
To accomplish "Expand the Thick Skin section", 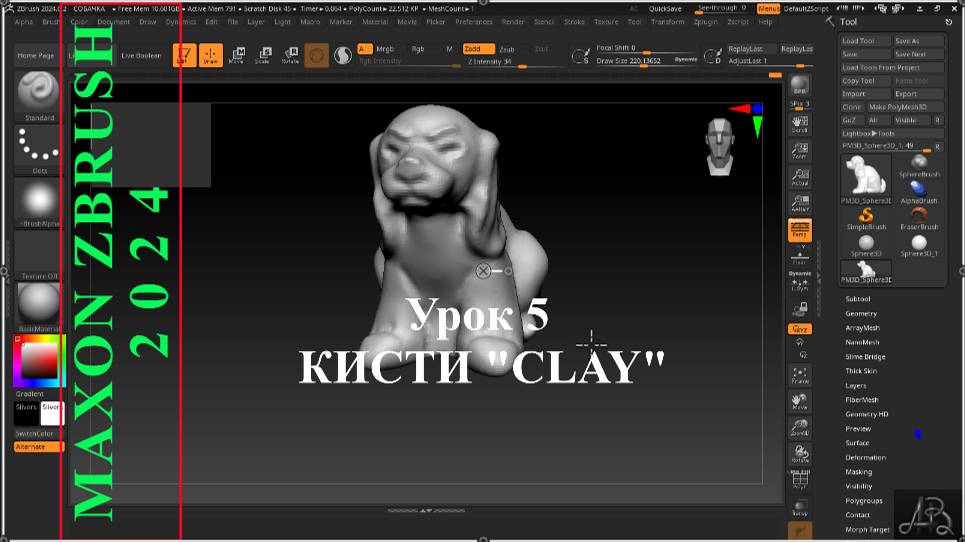I will tap(861, 371).
